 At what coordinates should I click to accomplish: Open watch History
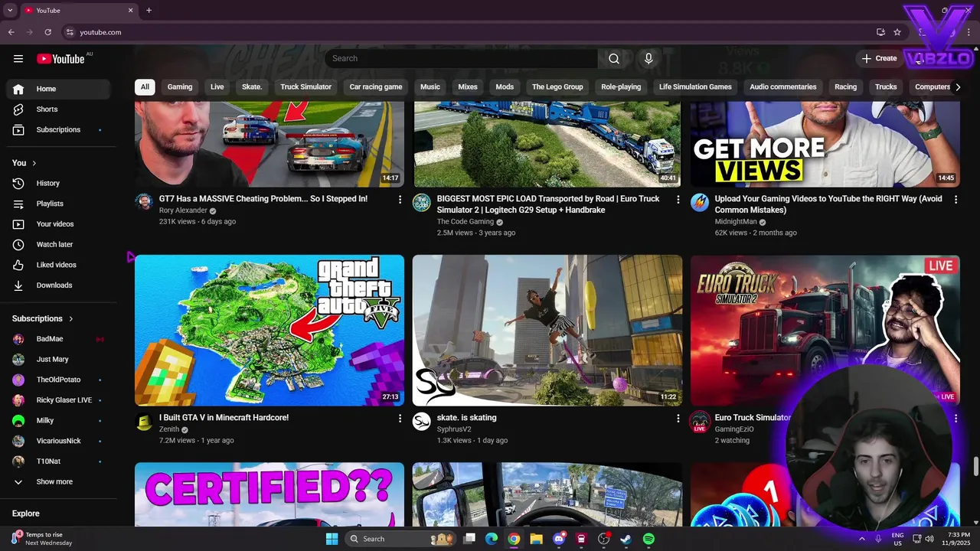click(58, 184)
